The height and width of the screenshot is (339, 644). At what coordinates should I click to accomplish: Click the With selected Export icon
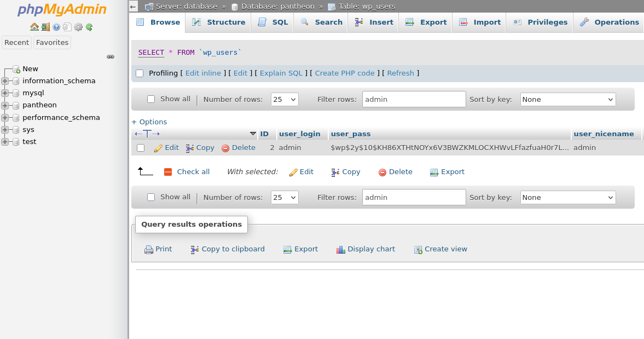pos(434,172)
